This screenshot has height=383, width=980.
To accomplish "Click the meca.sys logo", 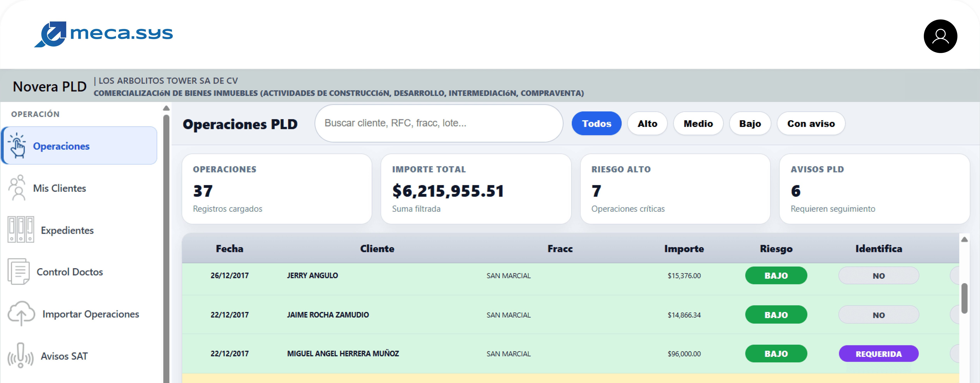I will pyautogui.click(x=103, y=34).
